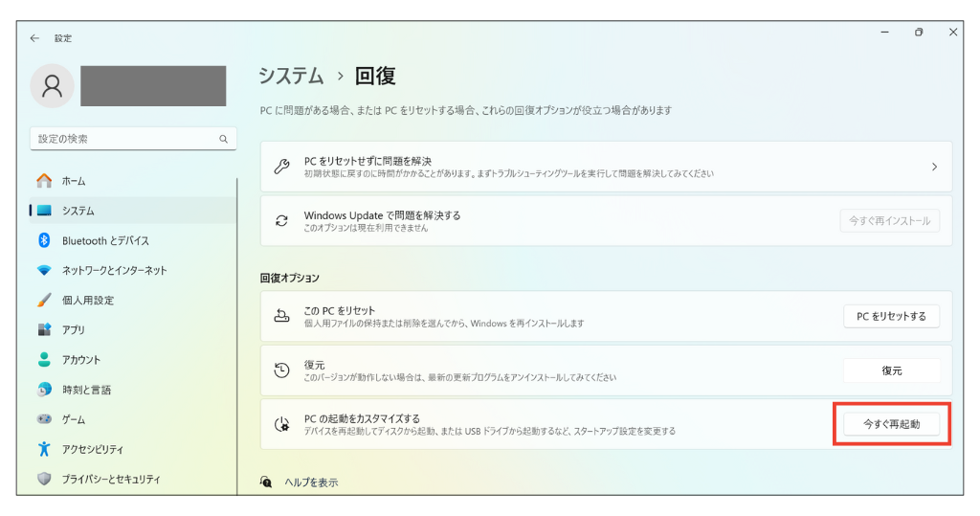This screenshot has width=980, height=516.
Task: Click the 今すぐ再インストール button
Action: click(889, 221)
